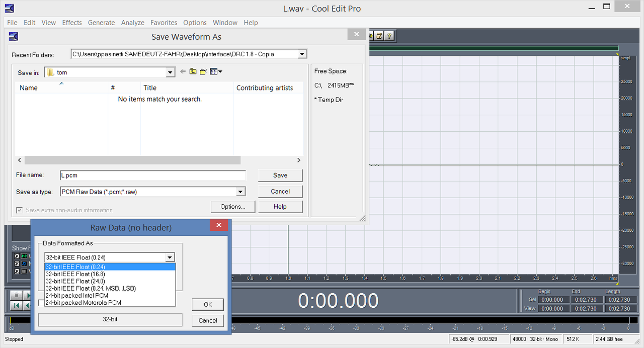Open the Window menu
The image size is (644, 348).
[x=225, y=23]
